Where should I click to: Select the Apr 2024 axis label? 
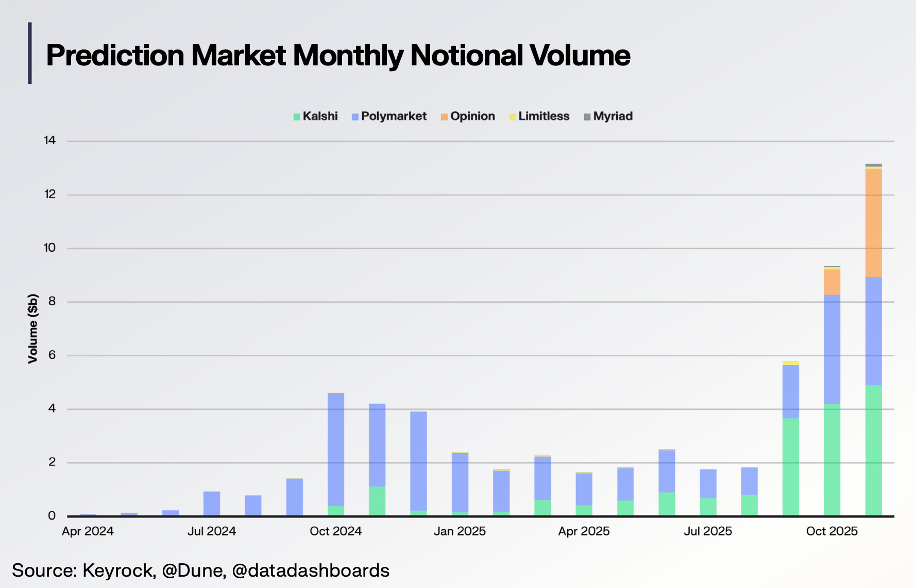[x=88, y=531]
